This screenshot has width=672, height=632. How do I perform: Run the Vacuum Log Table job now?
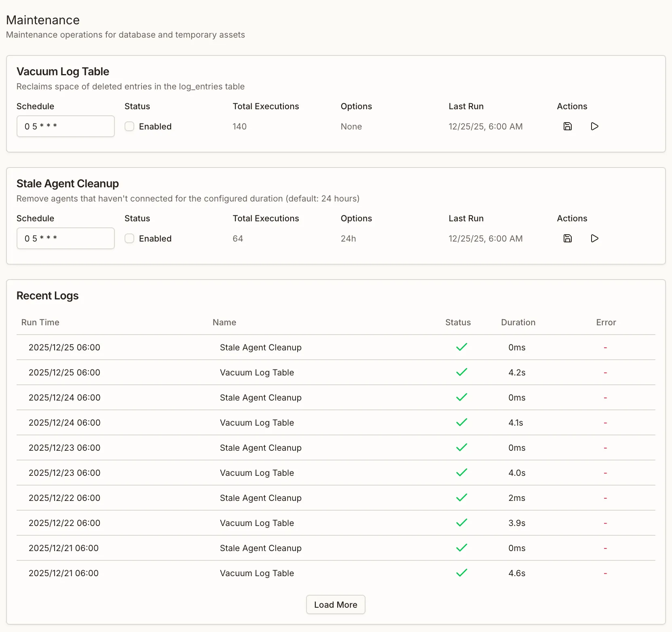point(594,126)
